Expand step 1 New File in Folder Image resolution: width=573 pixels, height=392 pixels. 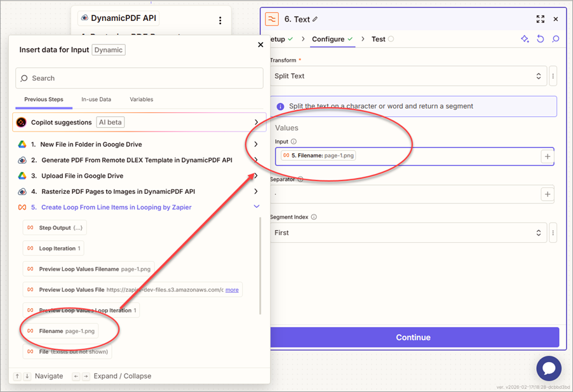pyautogui.click(x=256, y=144)
